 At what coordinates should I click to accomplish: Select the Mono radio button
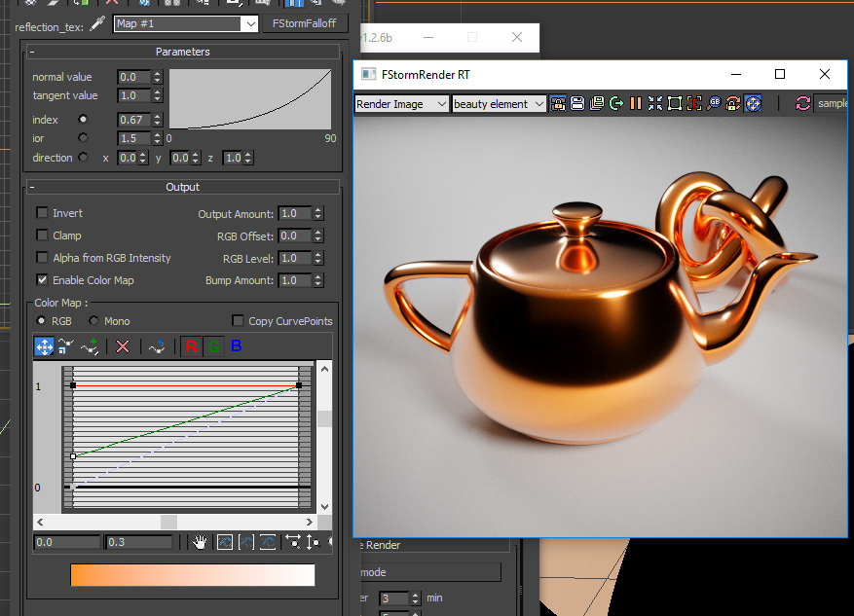pos(94,321)
